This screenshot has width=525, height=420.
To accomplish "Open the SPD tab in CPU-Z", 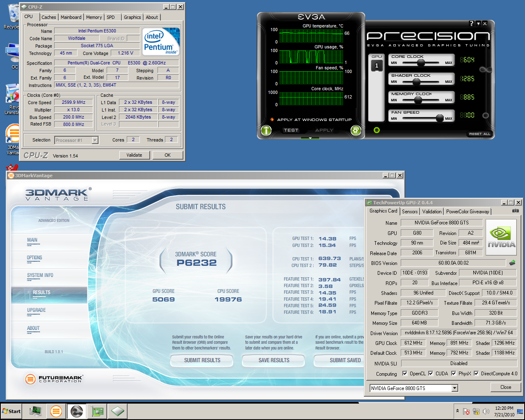I will coord(111,17).
